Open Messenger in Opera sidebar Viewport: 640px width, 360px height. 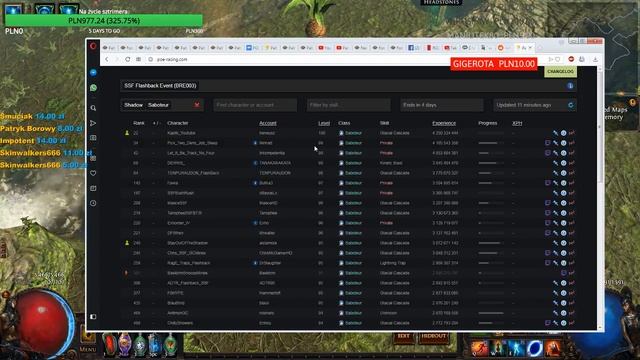pos(93,72)
